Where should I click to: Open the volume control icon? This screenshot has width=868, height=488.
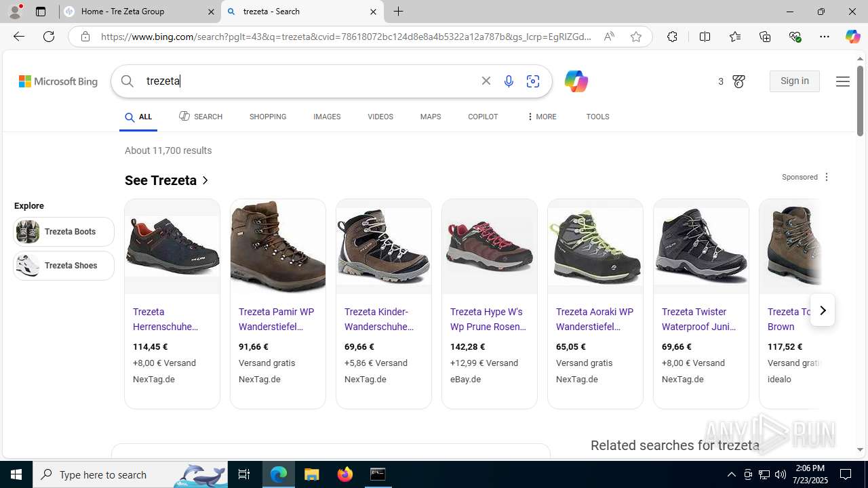coord(781,474)
